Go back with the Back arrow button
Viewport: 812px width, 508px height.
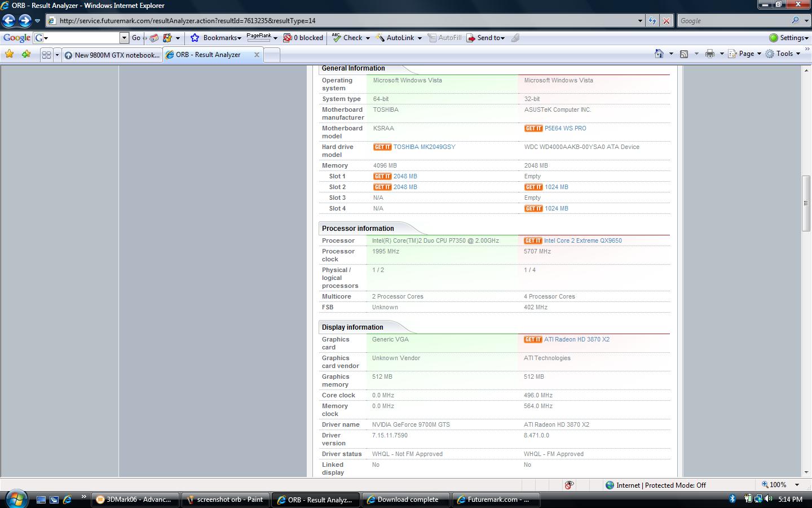point(9,21)
